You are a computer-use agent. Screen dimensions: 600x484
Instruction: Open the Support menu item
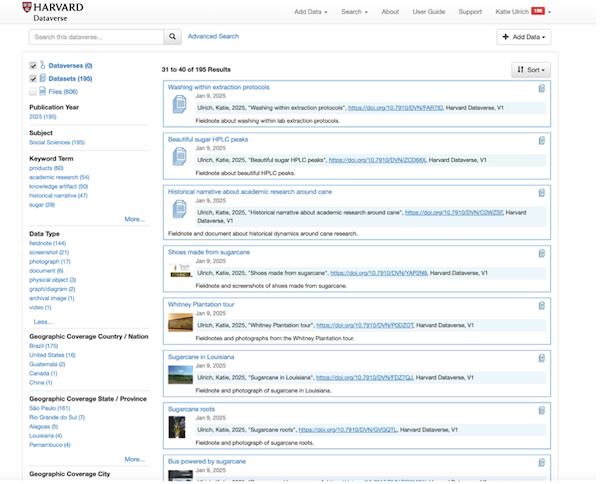click(x=470, y=12)
